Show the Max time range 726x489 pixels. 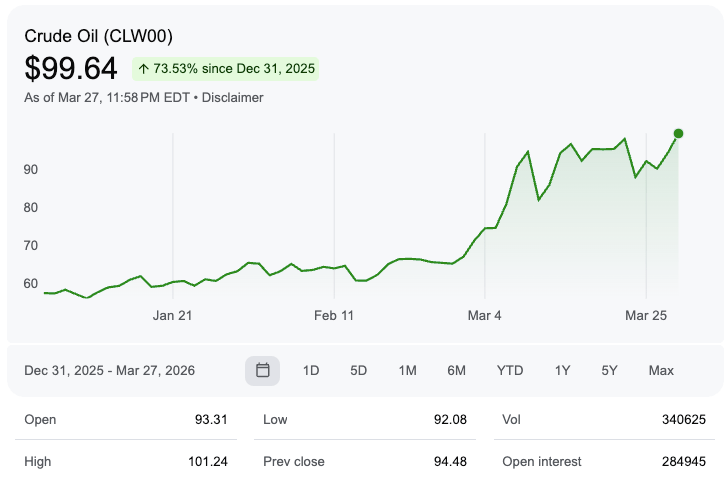(661, 370)
